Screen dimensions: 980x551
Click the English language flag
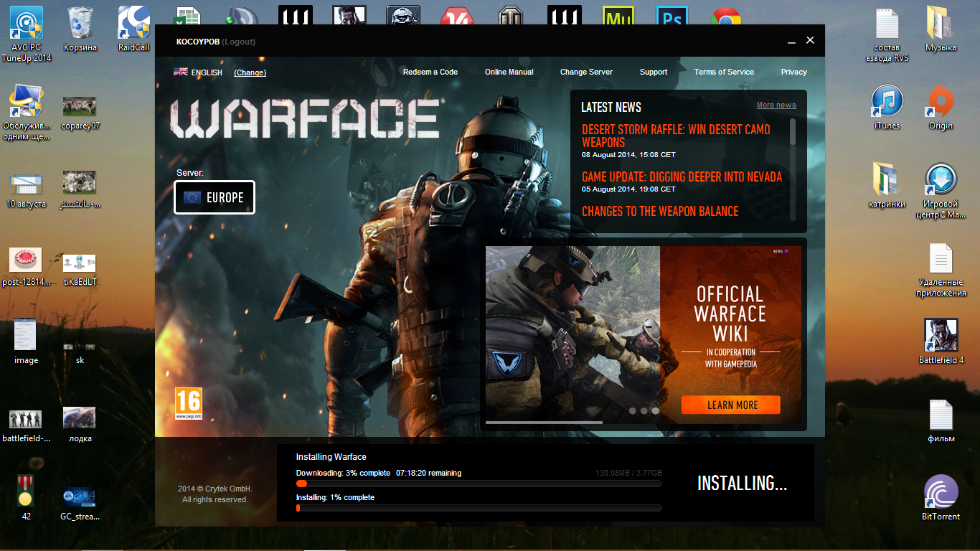181,72
